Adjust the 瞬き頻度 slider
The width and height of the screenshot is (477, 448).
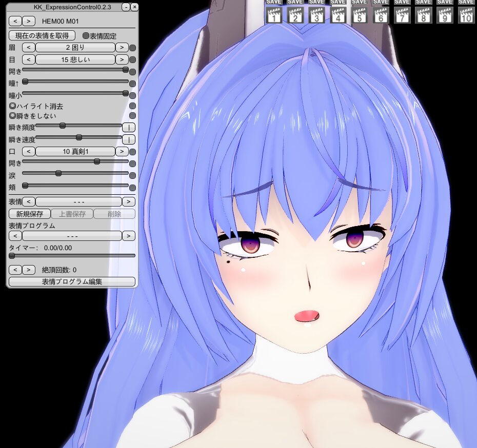click(79, 126)
